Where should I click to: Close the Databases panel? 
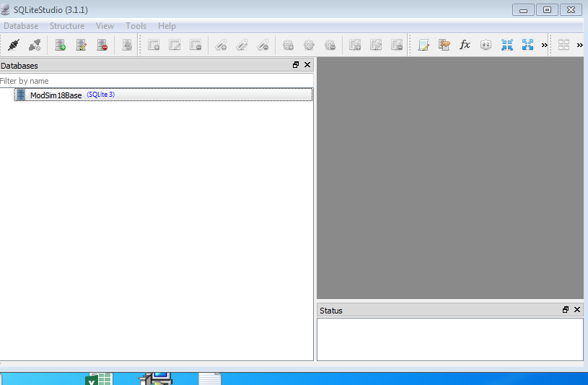(x=307, y=65)
